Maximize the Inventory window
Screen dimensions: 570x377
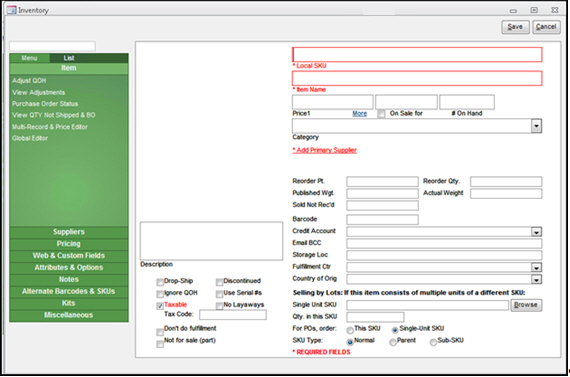[x=534, y=10]
